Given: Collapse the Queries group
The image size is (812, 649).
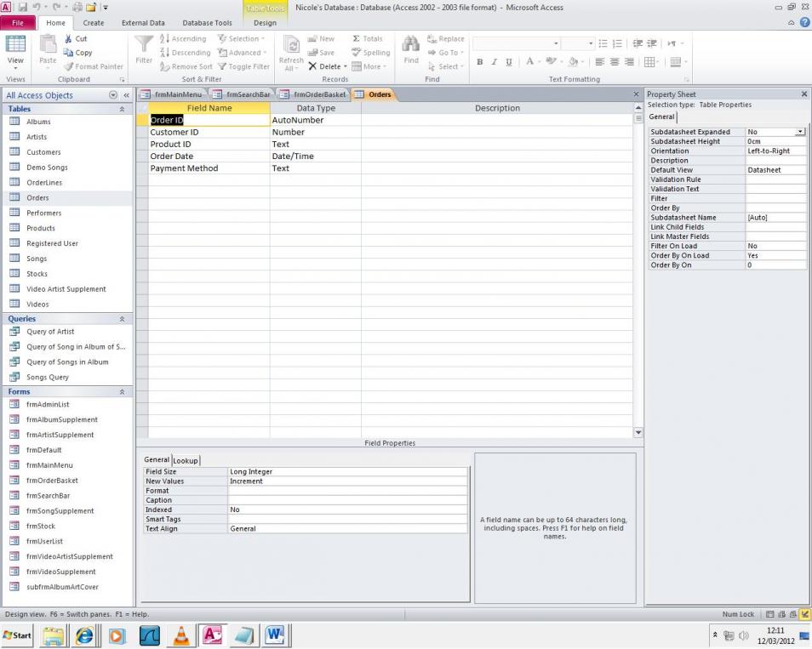Looking at the screenshot, I should pos(122,319).
